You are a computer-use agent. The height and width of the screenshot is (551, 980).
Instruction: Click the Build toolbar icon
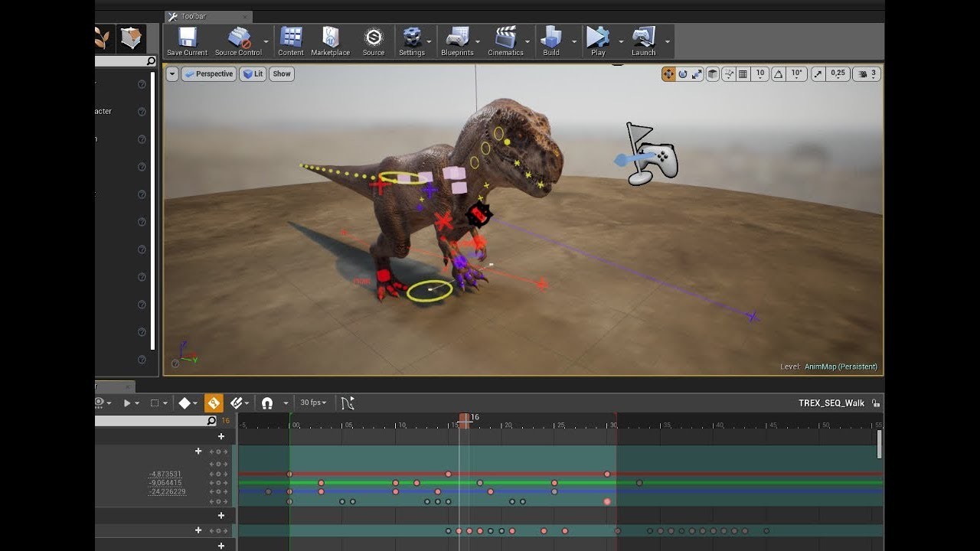pyautogui.click(x=550, y=41)
